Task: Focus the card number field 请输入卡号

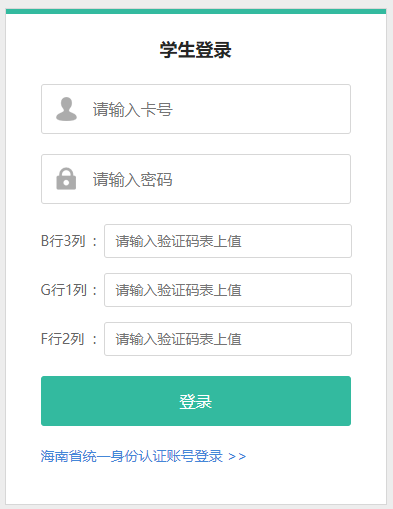Action: coord(196,109)
